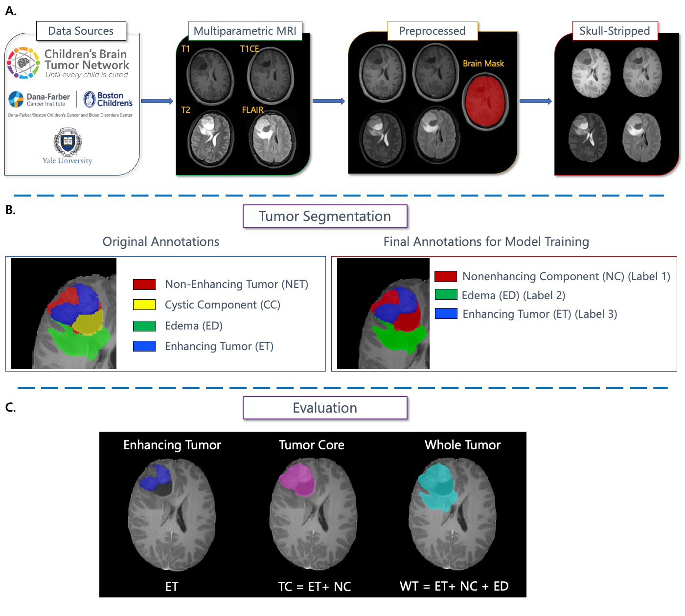Screen dimensions: 685x616
Task: Click the T2 MRI scan thumbnail
Action: [212, 138]
